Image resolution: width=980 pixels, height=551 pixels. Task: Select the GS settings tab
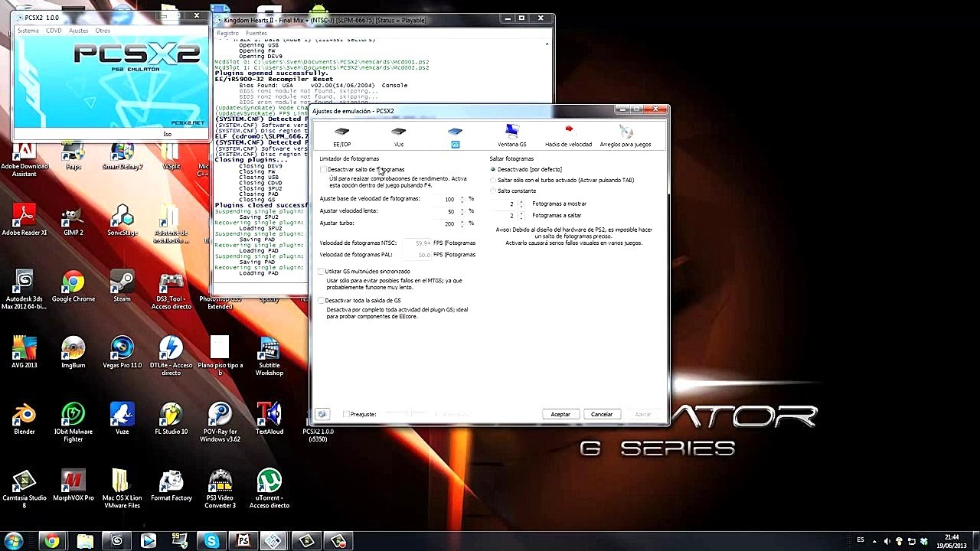[x=456, y=137]
